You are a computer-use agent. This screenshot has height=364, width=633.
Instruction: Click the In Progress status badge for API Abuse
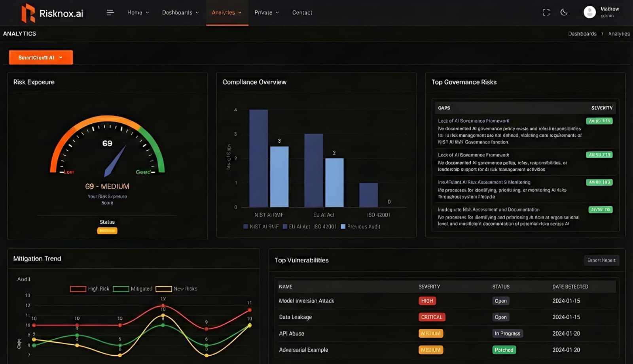(507, 334)
